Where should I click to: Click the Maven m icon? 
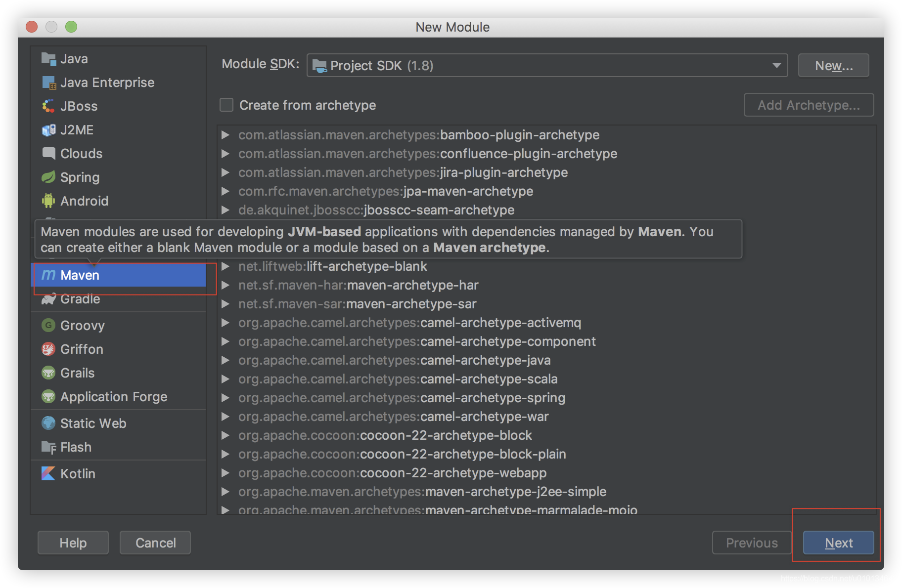(x=48, y=275)
